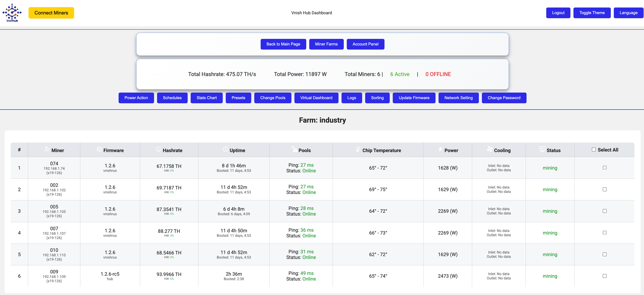Select checkbox for miner 074
This screenshot has width=644, height=295.
click(x=604, y=168)
